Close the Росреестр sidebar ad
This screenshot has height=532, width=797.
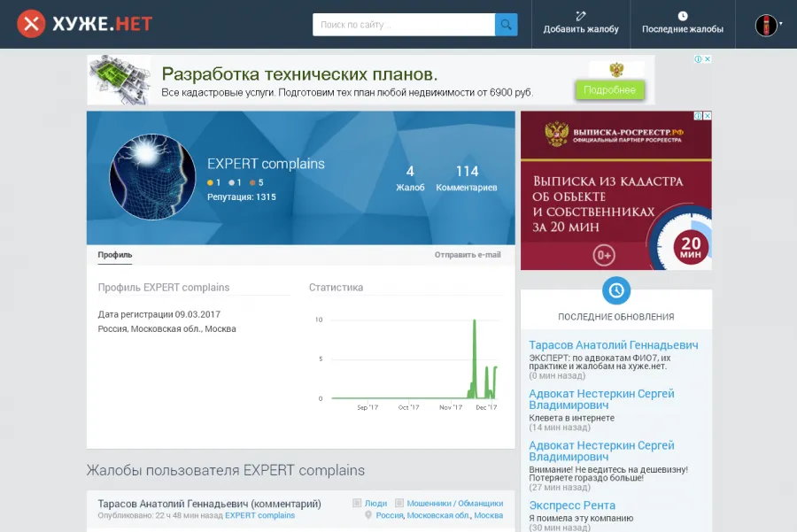point(707,116)
